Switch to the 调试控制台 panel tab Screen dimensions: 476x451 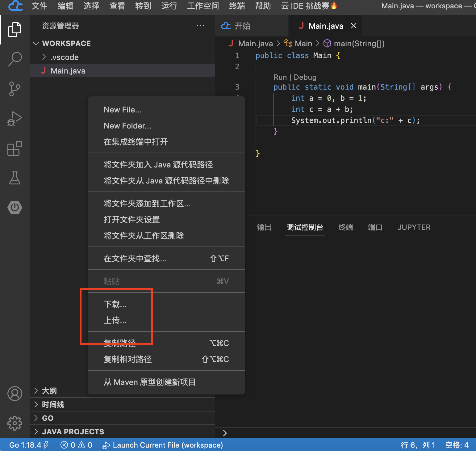click(305, 227)
